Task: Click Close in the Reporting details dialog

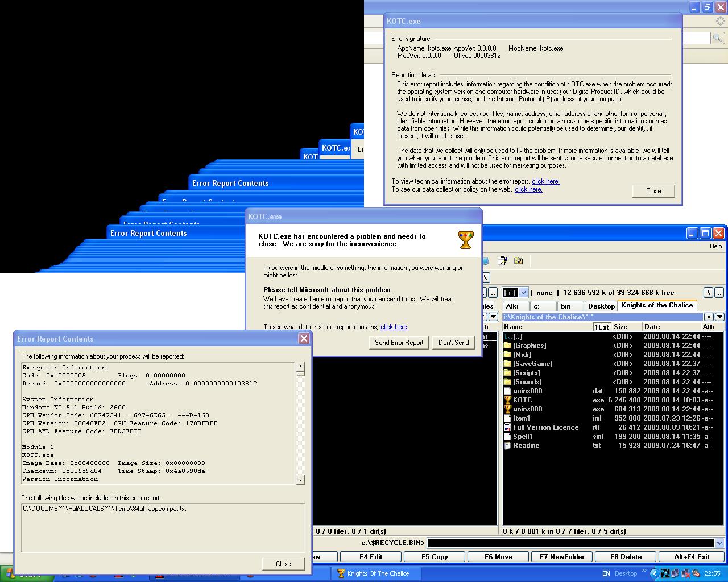Action: click(653, 191)
